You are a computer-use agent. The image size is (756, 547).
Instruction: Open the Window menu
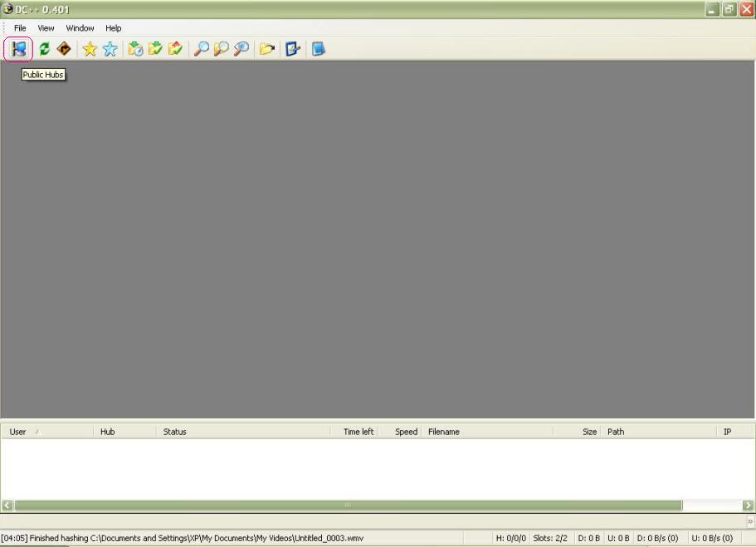tap(80, 28)
